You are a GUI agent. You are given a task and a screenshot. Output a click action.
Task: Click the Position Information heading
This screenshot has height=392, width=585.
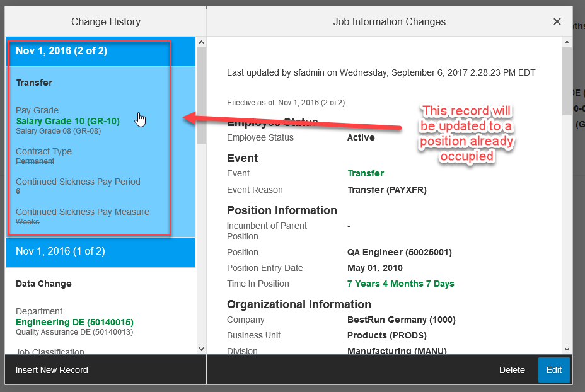282,210
